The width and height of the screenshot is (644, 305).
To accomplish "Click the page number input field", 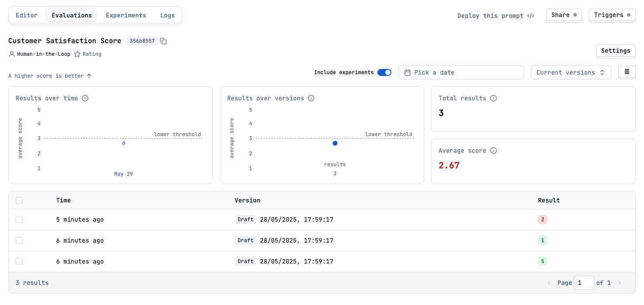I will 584,283.
